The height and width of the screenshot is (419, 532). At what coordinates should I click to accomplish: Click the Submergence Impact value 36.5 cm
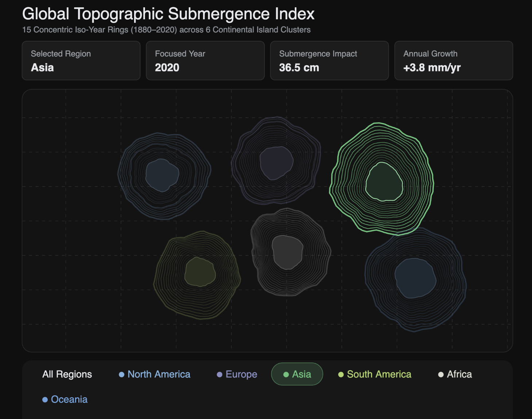(x=299, y=68)
